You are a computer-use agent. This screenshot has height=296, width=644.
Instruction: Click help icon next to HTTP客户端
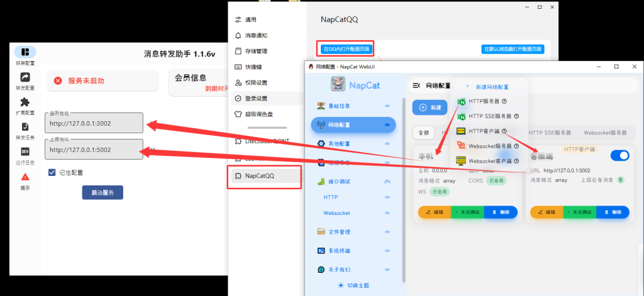coord(504,131)
